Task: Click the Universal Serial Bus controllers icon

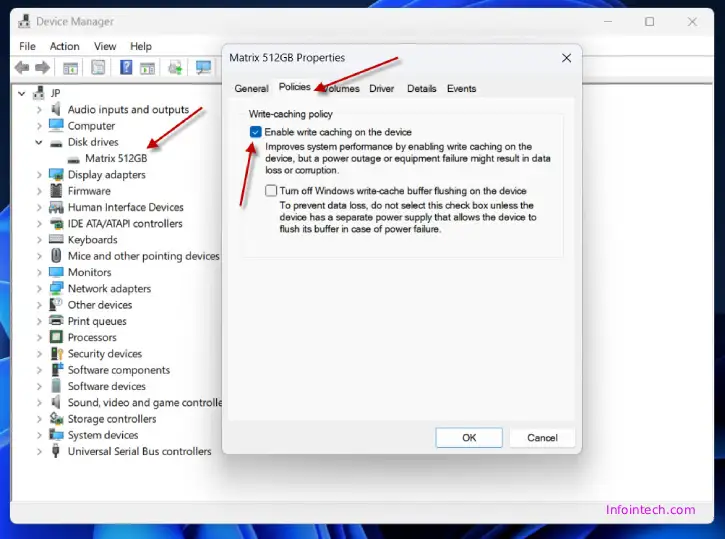Action: point(56,451)
